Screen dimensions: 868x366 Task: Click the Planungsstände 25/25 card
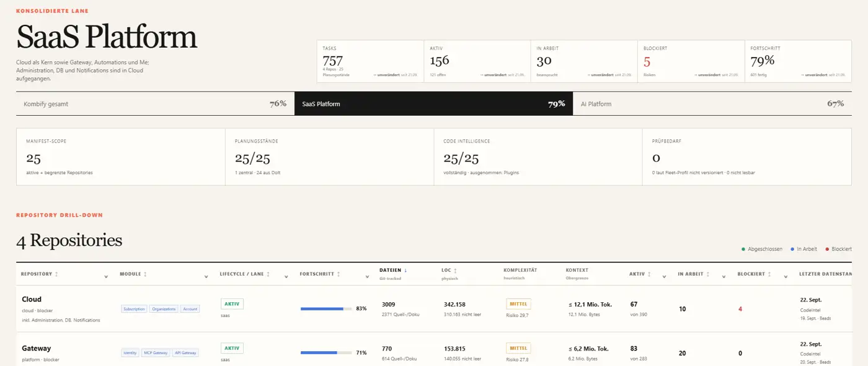point(329,157)
